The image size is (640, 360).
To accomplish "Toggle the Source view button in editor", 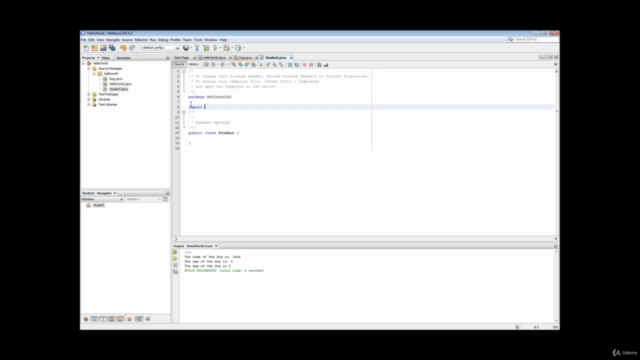I will (x=179, y=64).
